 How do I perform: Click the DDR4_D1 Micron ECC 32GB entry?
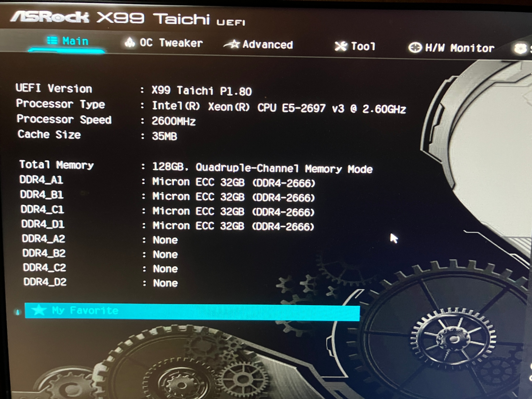click(233, 226)
